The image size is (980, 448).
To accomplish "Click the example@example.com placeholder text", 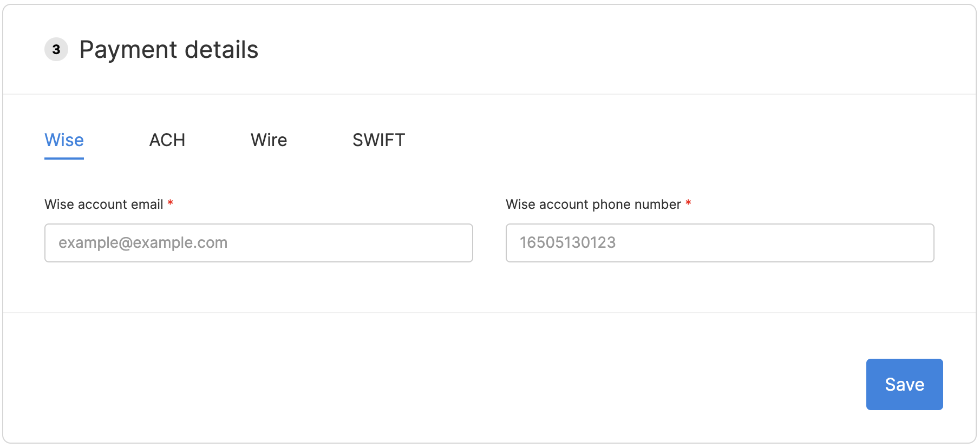I will pyautogui.click(x=143, y=243).
